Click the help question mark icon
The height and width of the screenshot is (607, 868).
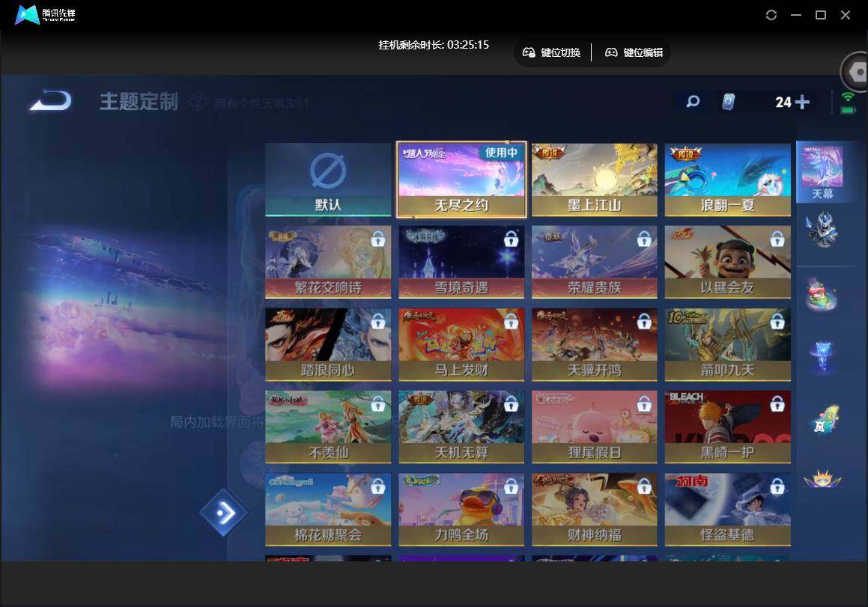(198, 102)
